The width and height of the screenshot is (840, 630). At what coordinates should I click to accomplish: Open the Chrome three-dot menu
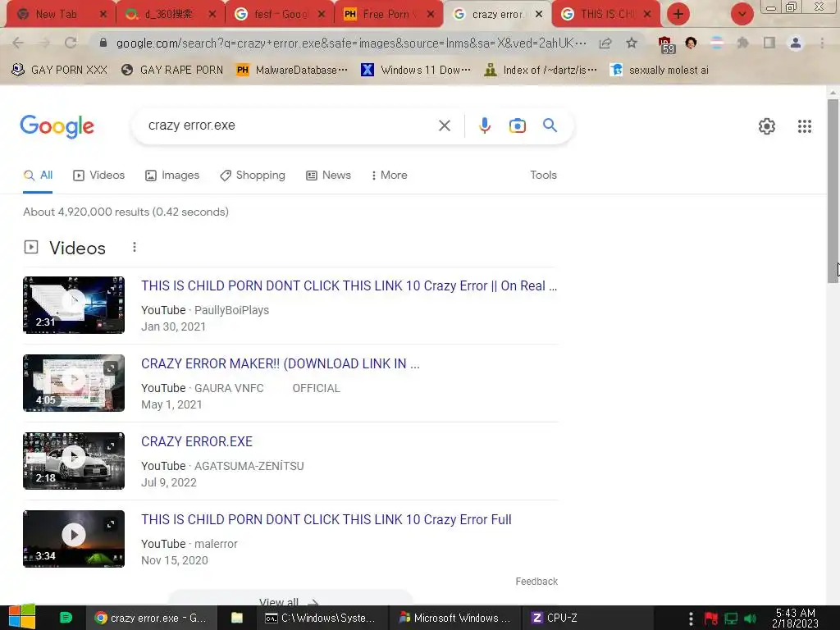click(822, 43)
